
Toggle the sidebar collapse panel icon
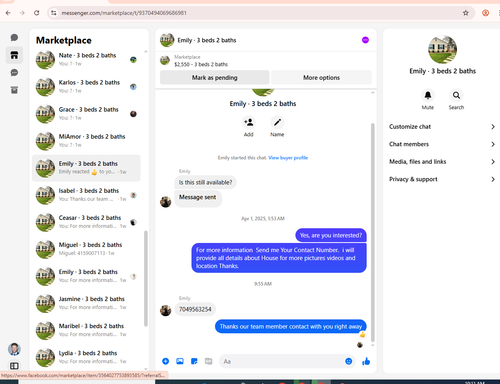(x=14, y=366)
